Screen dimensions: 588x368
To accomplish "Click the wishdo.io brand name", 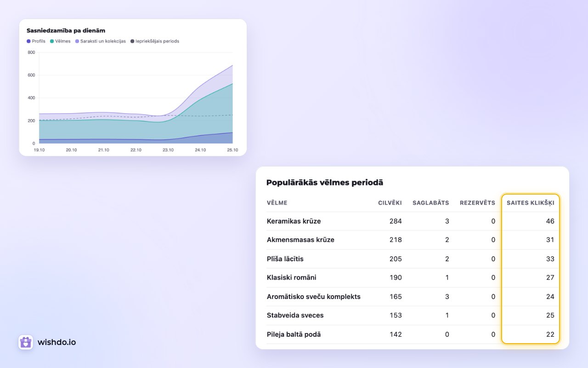I will click(x=57, y=342).
